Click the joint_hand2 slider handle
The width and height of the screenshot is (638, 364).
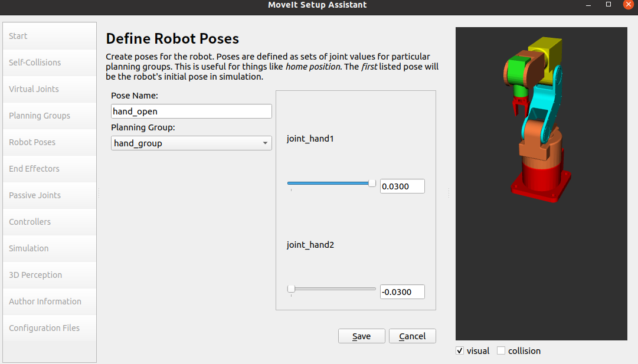(291, 289)
